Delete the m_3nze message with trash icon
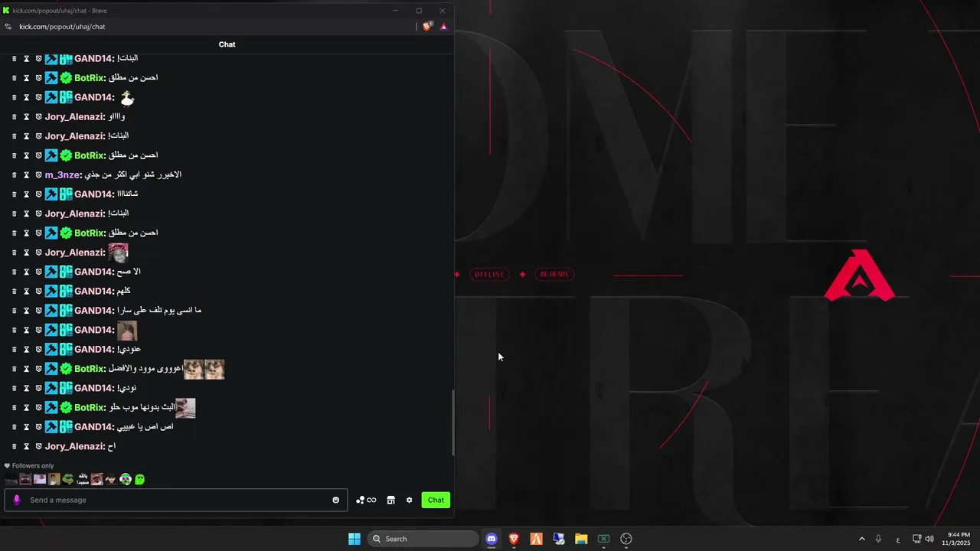This screenshot has height=551, width=980. [14, 175]
